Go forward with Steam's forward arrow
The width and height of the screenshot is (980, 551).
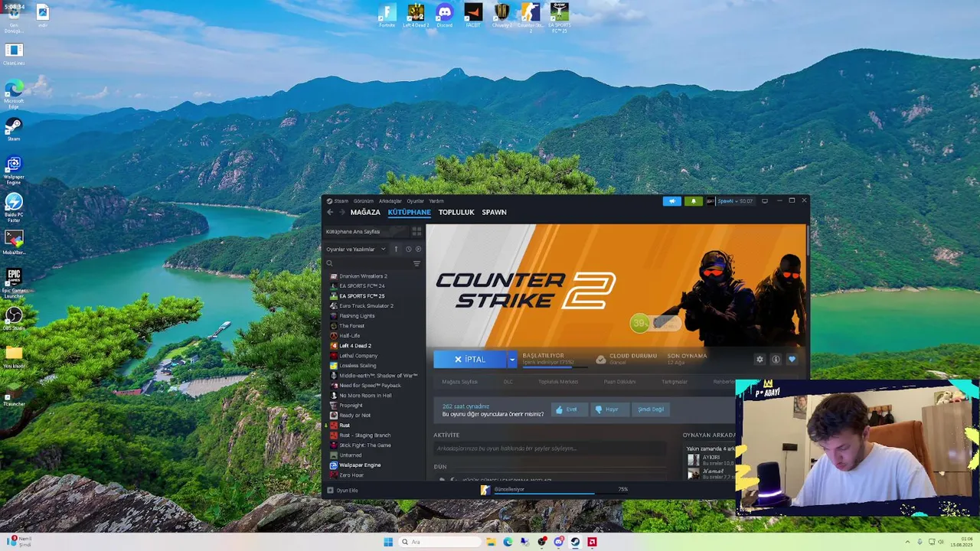coord(341,212)
